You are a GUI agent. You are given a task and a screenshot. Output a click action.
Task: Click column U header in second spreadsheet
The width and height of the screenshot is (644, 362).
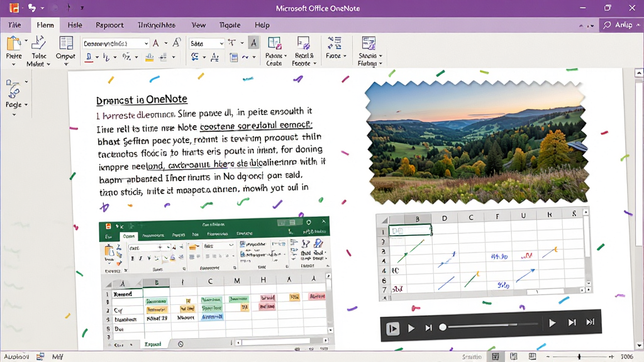pyautogui.click(x=523, y=216)
